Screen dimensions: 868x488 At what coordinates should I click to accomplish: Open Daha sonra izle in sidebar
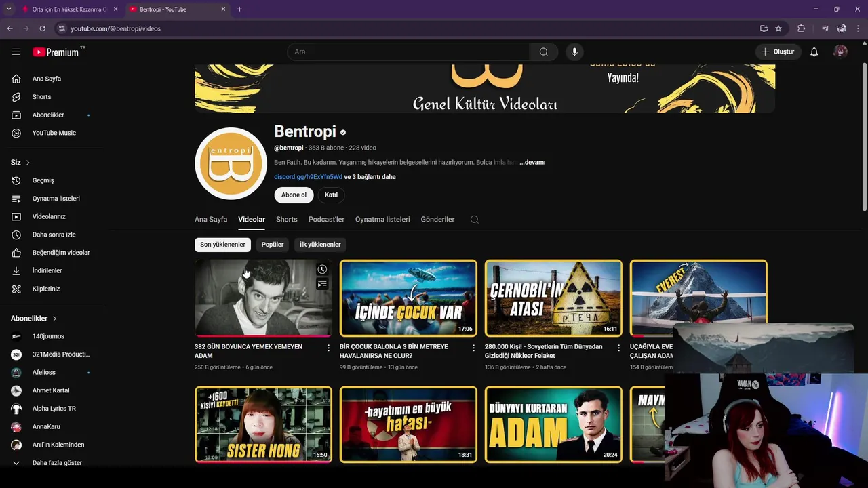click(x=53, y=235)
